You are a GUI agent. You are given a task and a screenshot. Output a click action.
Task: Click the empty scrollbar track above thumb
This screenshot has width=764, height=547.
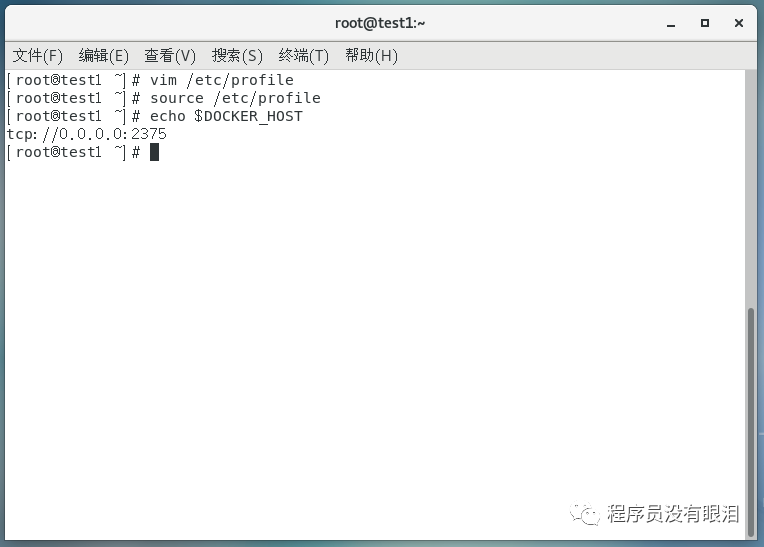[751, 189]
